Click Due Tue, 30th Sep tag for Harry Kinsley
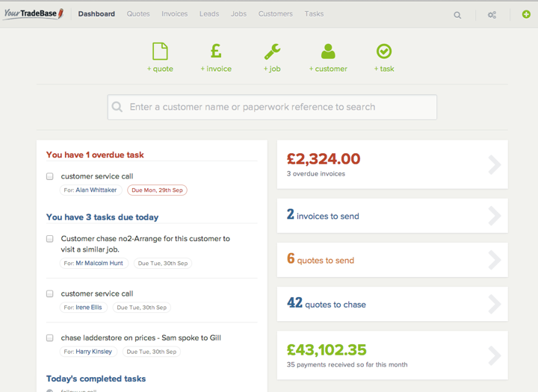Viewport: 538px width, 392px height. (151, 352)
